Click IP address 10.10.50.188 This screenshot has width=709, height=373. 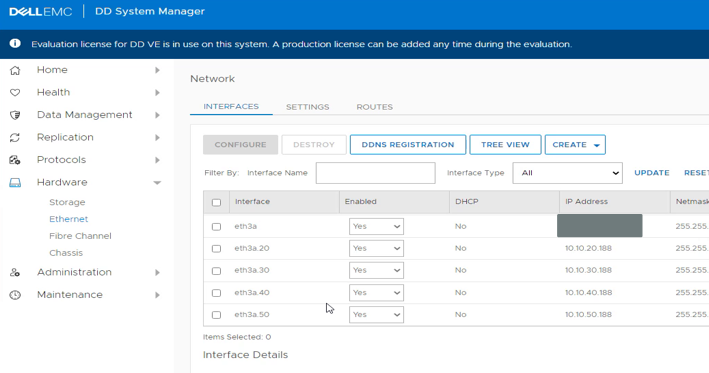point(588,315)
